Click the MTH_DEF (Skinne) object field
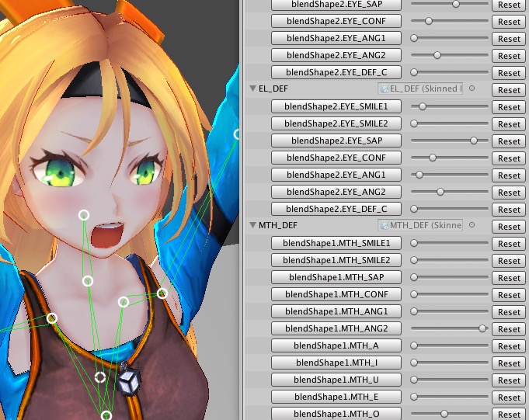 (420, 225)
